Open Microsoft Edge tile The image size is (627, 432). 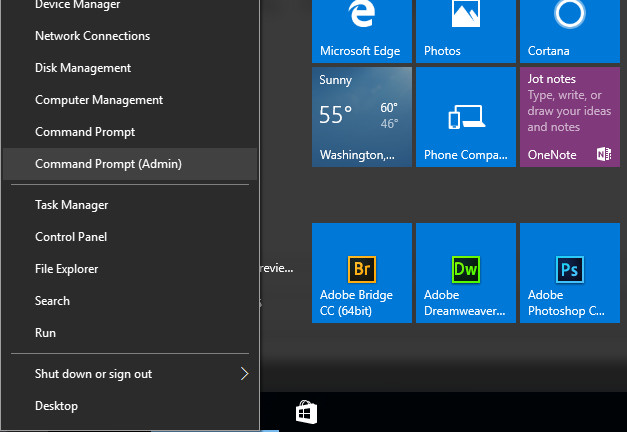[362, 31]
